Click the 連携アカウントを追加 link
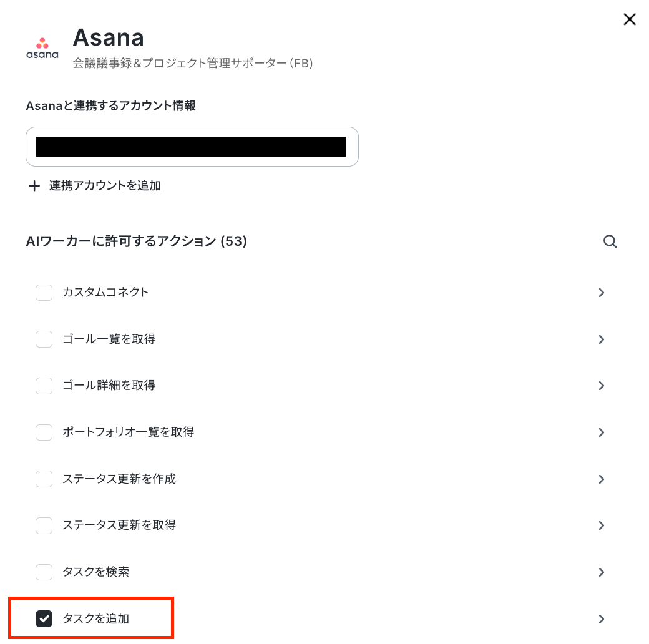 click(x=105, y=186)
